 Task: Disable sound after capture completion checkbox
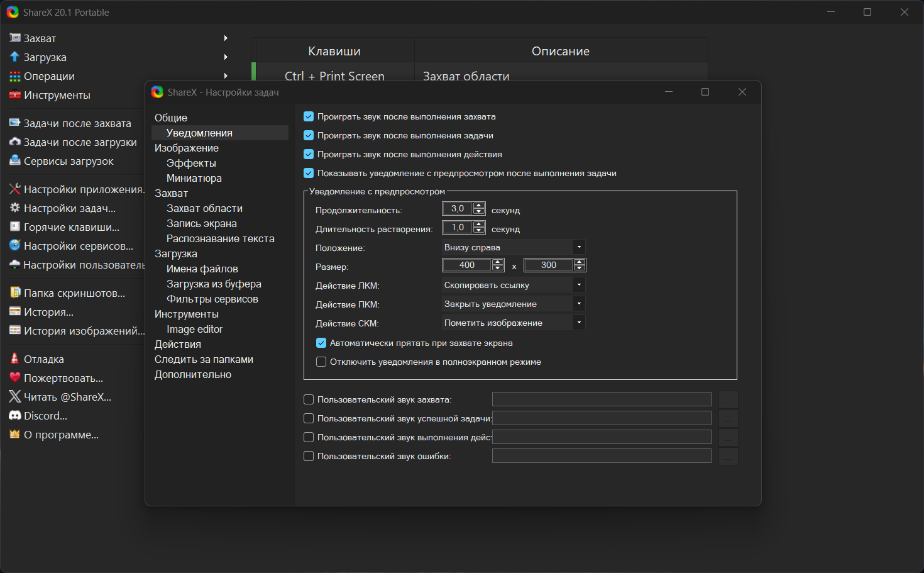coord(309,116)
